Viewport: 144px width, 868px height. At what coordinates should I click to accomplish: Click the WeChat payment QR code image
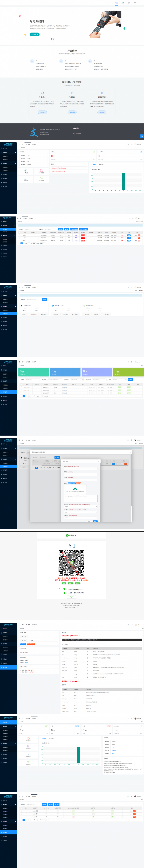tap(72, 562)
